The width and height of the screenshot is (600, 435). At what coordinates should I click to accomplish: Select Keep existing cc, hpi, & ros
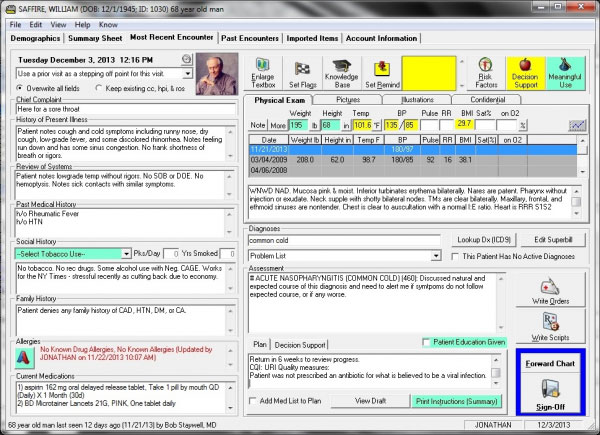pyautogui.click(x=140, y=88)
